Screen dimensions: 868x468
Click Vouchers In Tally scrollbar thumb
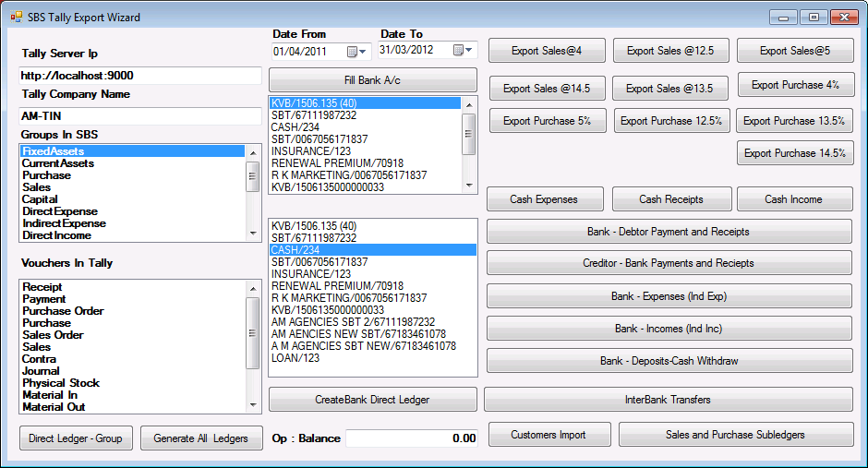coord(253,333)
